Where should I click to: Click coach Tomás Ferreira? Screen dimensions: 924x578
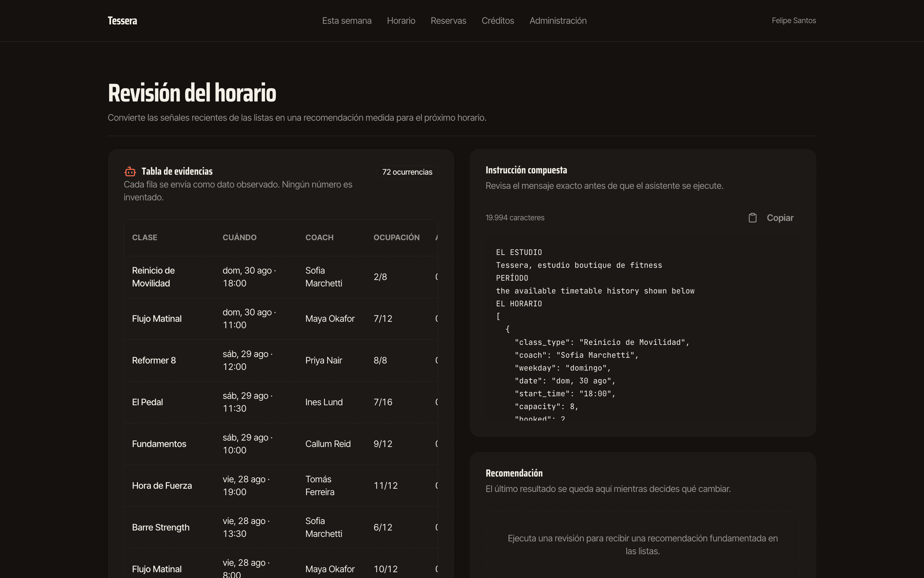(x=320, y=486)
